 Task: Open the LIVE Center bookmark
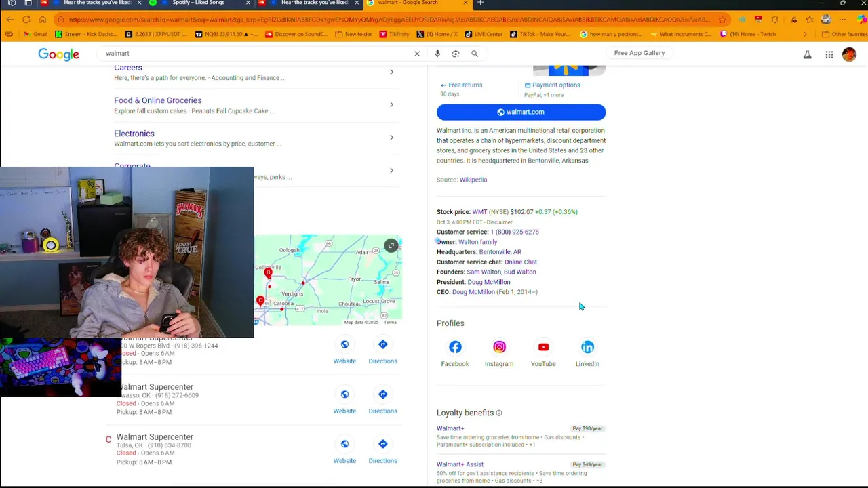coord(484,34)
